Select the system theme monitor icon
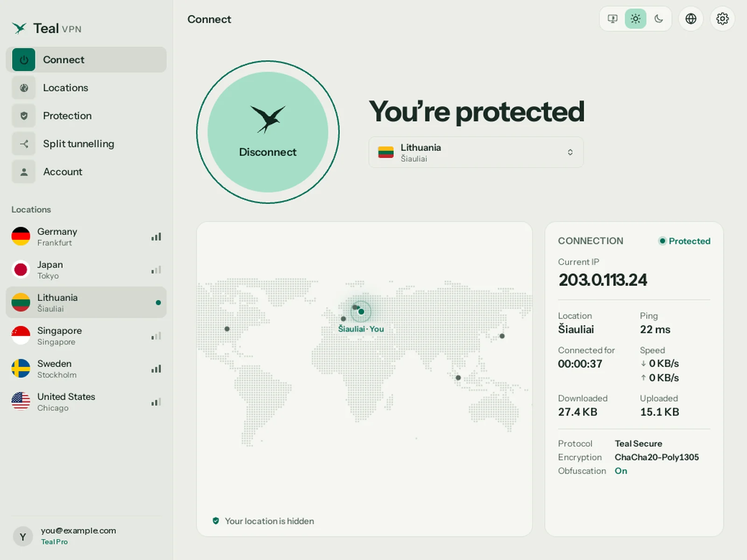The height and width of the screenshot is (560, 747). pos(613,19)
